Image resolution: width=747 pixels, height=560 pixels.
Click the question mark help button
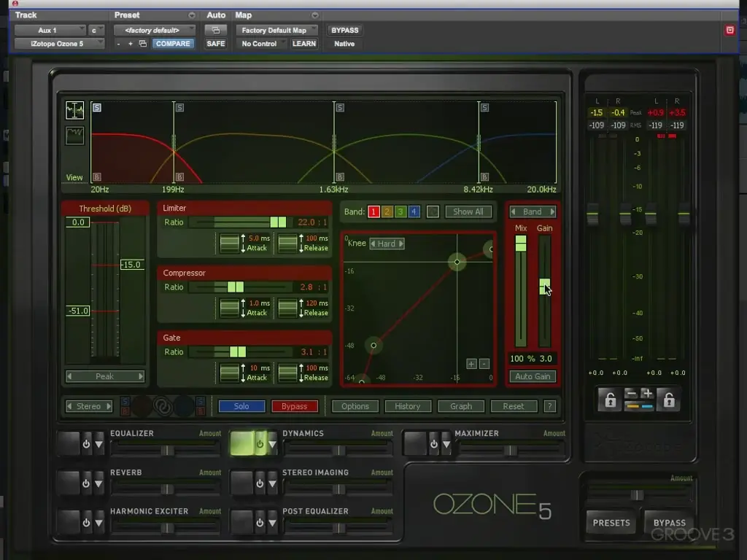coord(550,406)
